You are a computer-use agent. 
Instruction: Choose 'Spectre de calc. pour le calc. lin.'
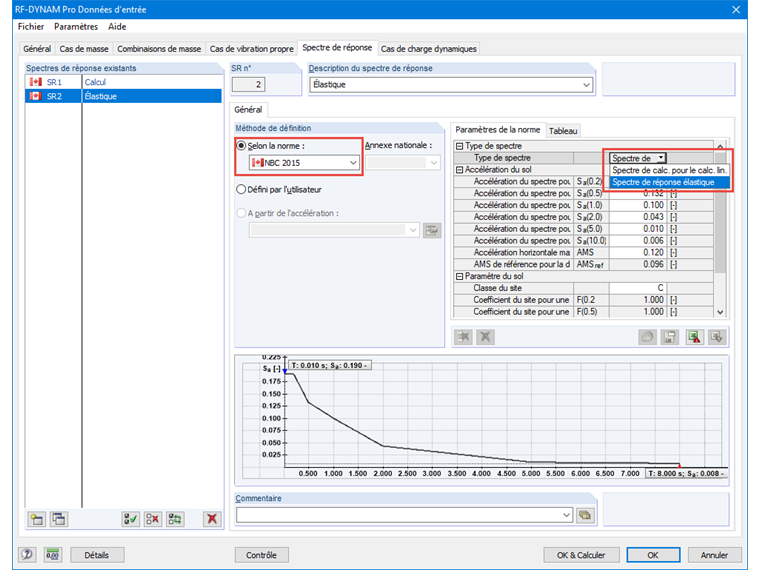669,170
